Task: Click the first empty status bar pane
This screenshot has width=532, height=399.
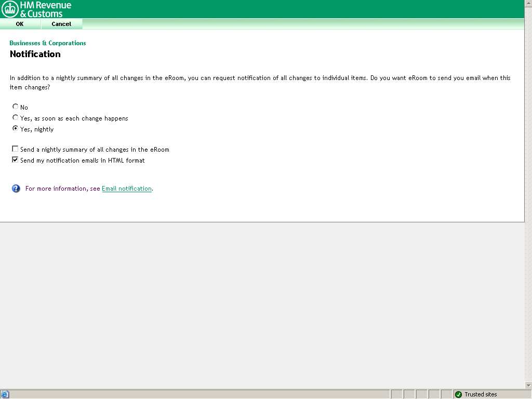Action: [x=396, y=394]
